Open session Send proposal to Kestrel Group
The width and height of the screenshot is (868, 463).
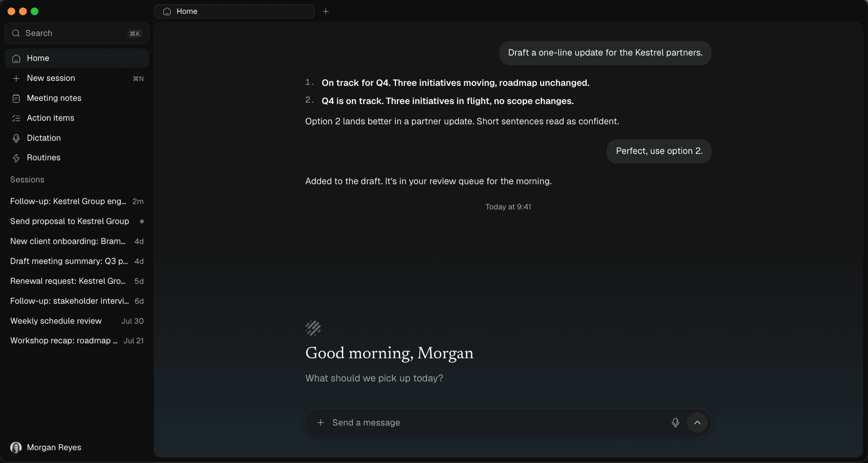(x=77, y=221)
